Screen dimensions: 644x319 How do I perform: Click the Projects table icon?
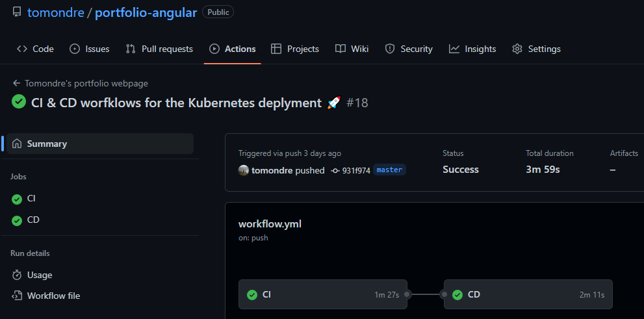click(276, 49)
